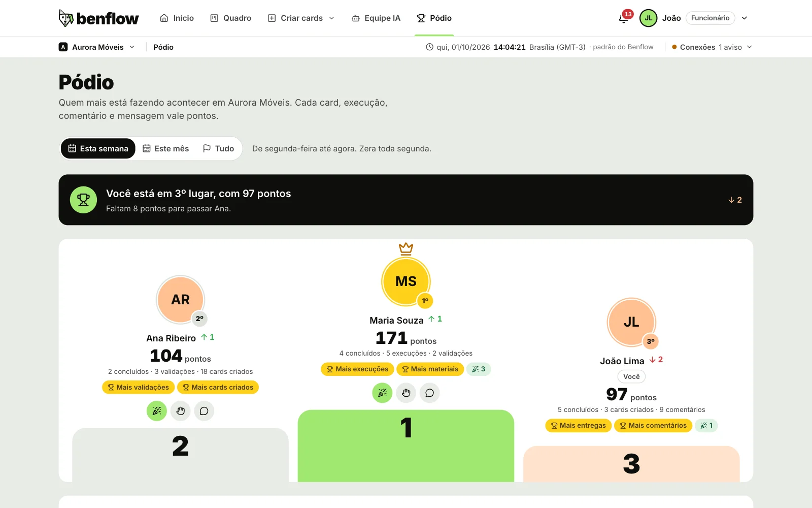Click the down 2 indicator in black banner
Image resolution: width=812 pixels, height=508 pixels.
pyautogui.click(x=735, y=200)
